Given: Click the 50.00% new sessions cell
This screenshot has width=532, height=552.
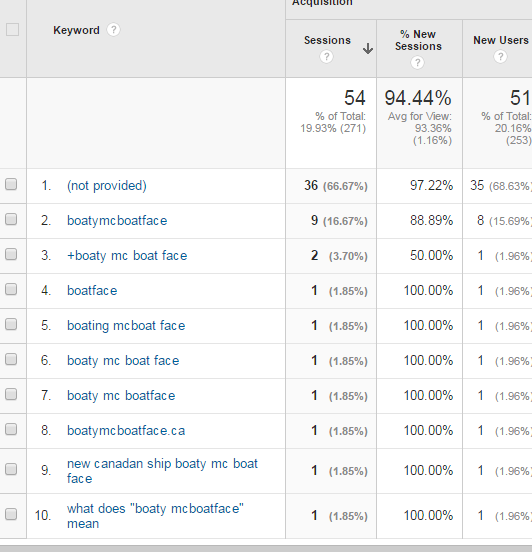Looking at the screenshot, I should tap(431, 256).
